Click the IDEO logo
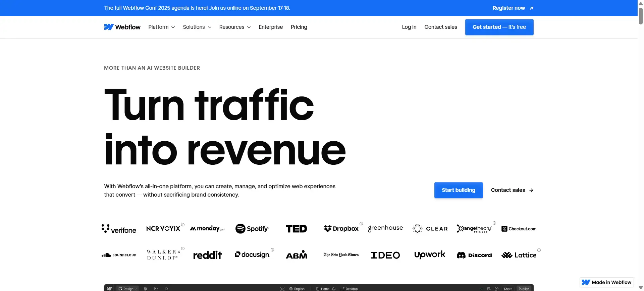Image resolution: width=644 pixels, height=291 pixels. coord(385,255)
